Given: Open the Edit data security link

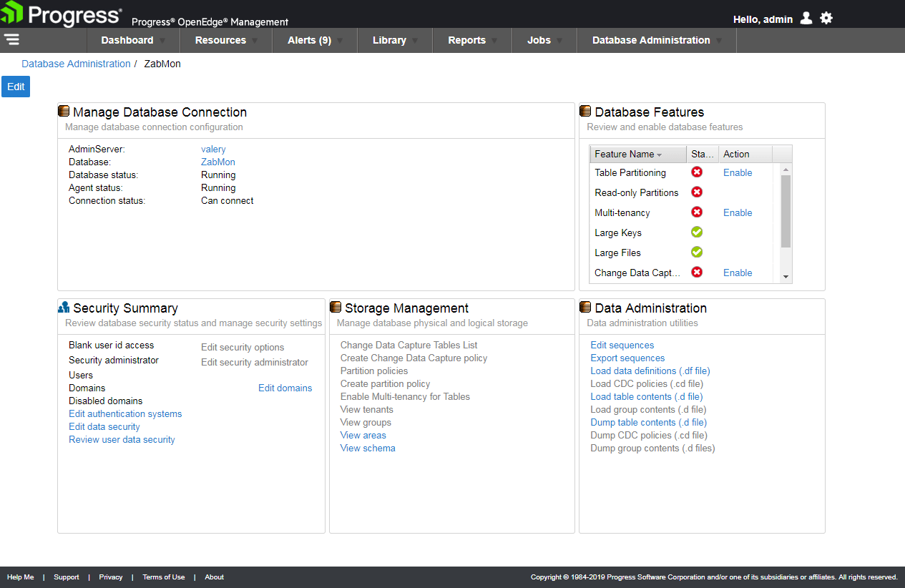Looking at the screenshot, I should coord(104,426).
